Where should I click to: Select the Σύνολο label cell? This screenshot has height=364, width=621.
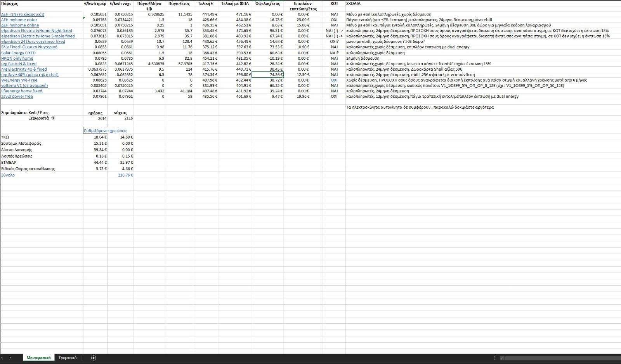point(42,175)
